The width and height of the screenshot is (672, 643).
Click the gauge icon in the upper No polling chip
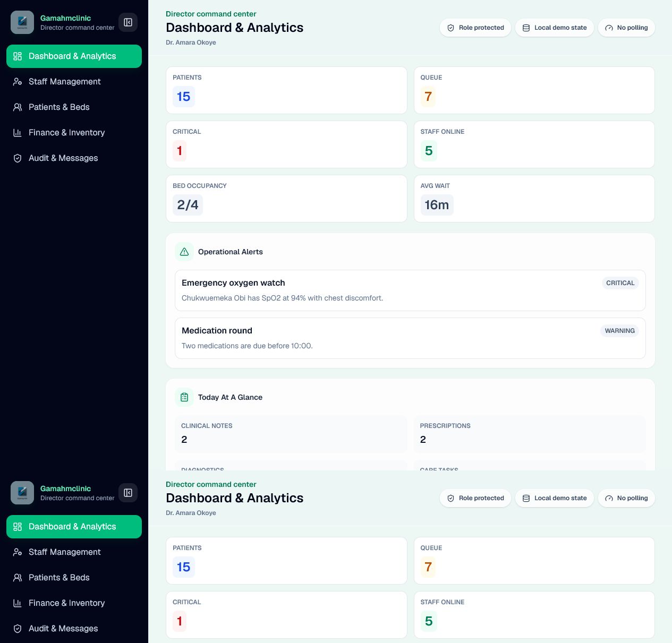click(x=609, y=28)
